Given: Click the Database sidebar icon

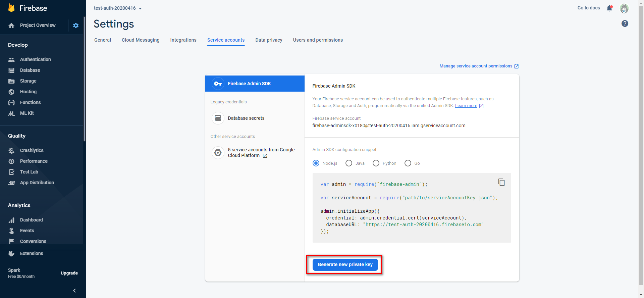Looking at the screenshot, I should (11, 70).
